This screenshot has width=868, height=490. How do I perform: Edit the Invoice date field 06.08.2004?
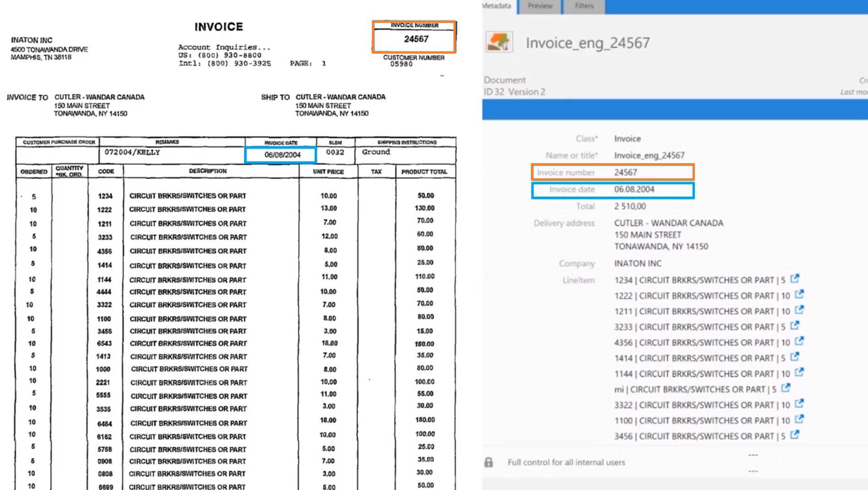(x=634, y=189)
